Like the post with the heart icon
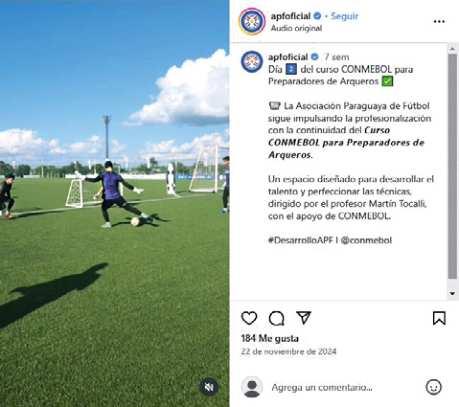Image resolution: width=459 pixels, height=407 pixels. tap(249, 318)
